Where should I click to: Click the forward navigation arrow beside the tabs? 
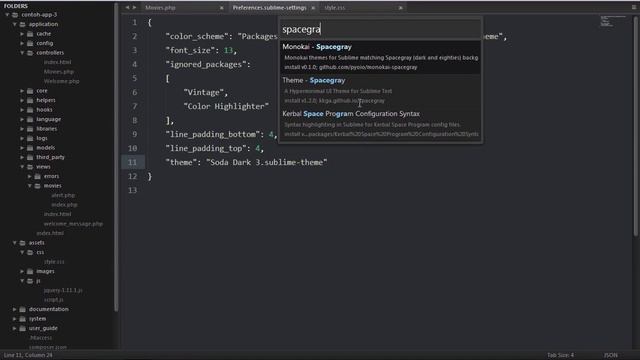tap(134, 7)
